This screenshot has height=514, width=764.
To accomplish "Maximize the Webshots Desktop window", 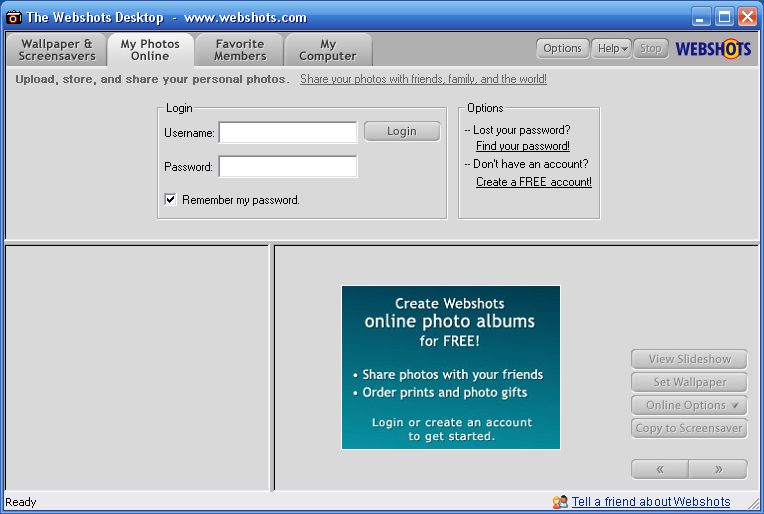I will 724,18.
